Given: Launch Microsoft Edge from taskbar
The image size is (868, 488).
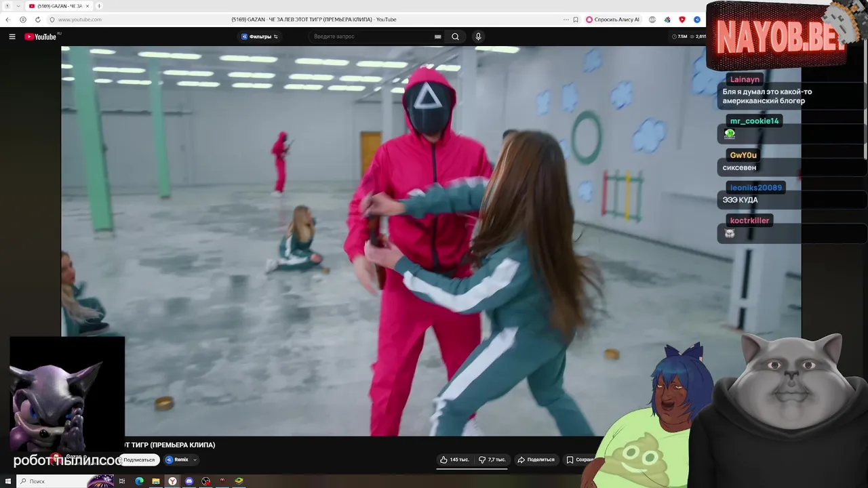Looking at the screenshot, I should (x=139, y=481).
